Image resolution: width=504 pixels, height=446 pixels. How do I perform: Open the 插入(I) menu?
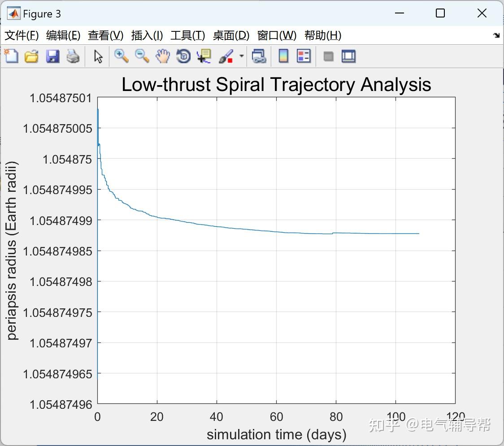(x=147, y=35)
